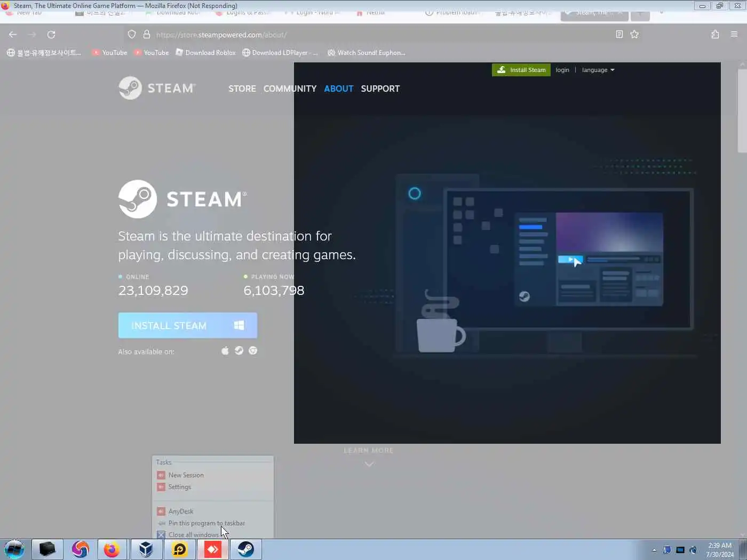Open the black box taskbar icon

pyautogui.click(x=47, y=549)
